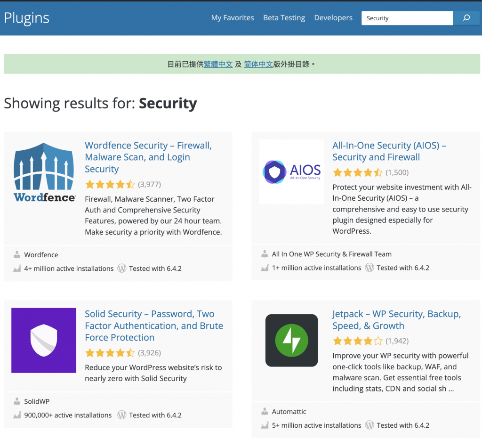Open All-In-One Security (AIOS) title link
This screenshot has width=482, height=448.
[389, 151]
